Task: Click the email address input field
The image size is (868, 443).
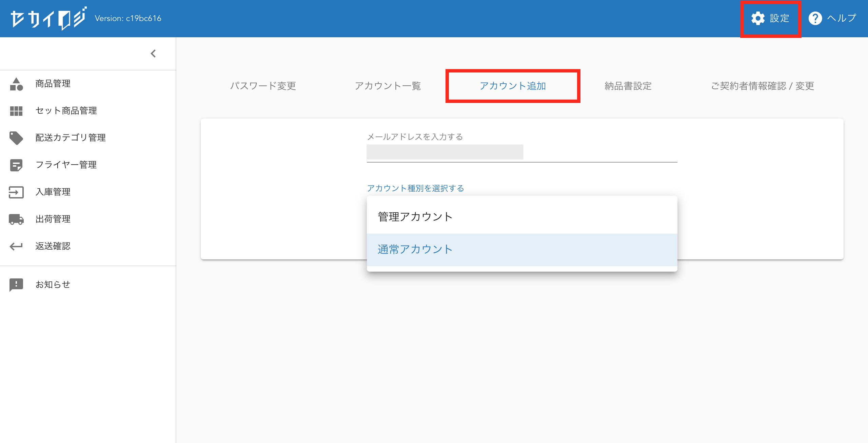Action: (521, 152)
